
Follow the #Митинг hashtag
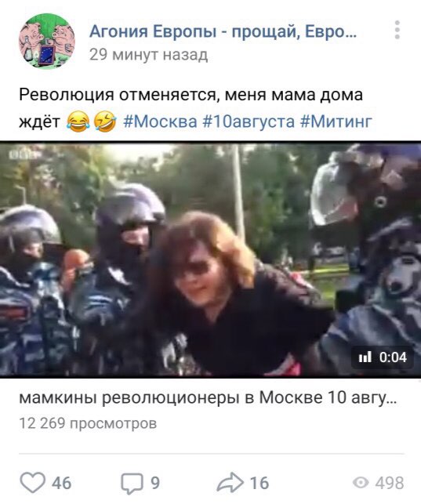(336, 121)
